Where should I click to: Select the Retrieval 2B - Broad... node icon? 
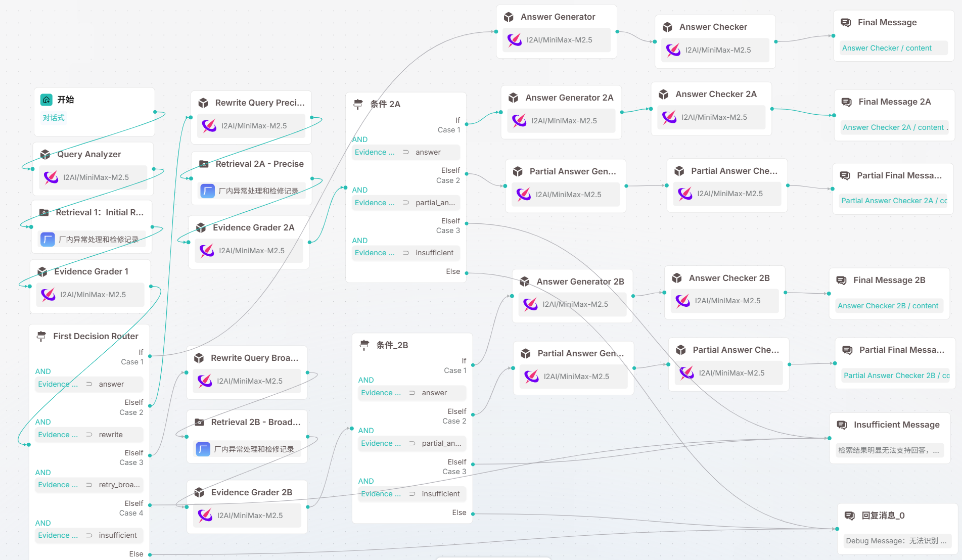click(x=200, y=422)
